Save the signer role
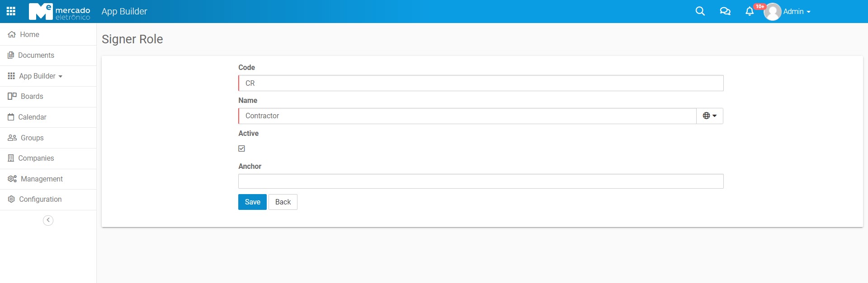Viewport: 868px width, 283px height. point(252,202)
